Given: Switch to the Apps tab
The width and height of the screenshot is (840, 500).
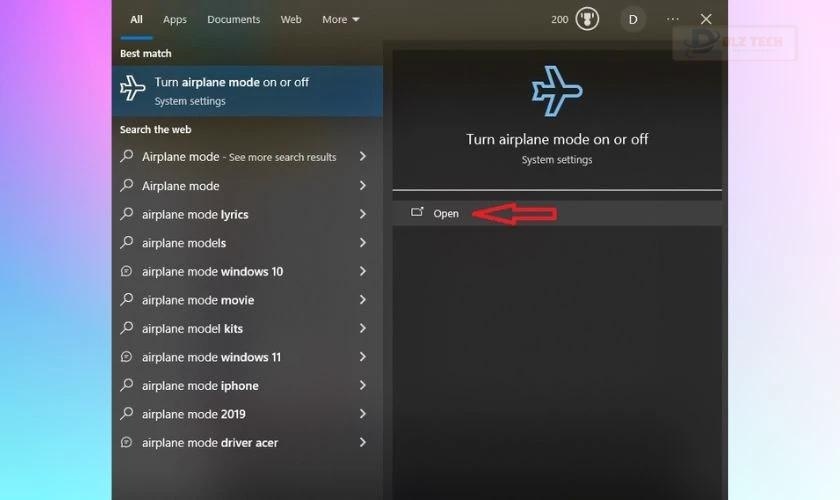Looking at the screenshot, I should coord(175,19).
